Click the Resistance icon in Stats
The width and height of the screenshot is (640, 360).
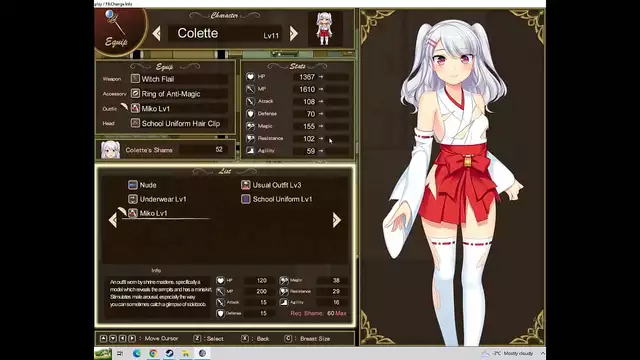point(250,138)
